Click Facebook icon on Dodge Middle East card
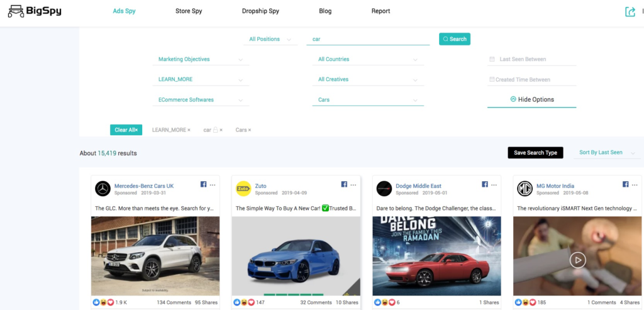Image resolution: width=644 pixels, height=310 pixels. (485, 184)
